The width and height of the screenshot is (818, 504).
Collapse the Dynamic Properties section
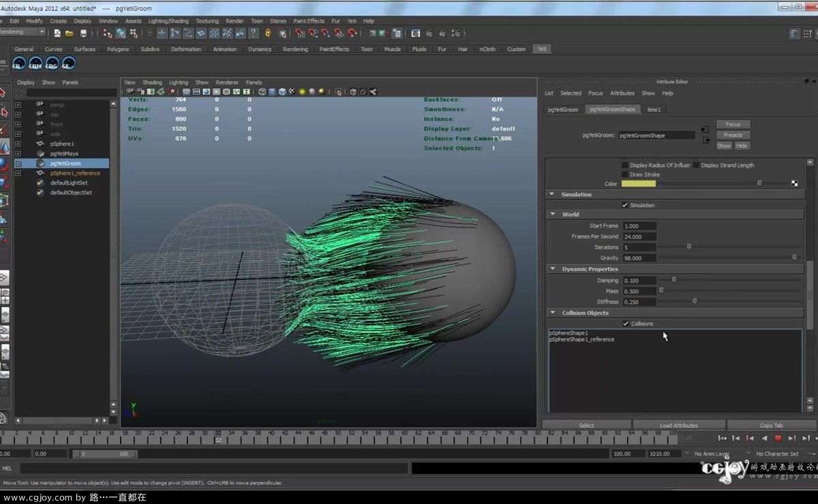pyautogui.click(x=552, y=269)
